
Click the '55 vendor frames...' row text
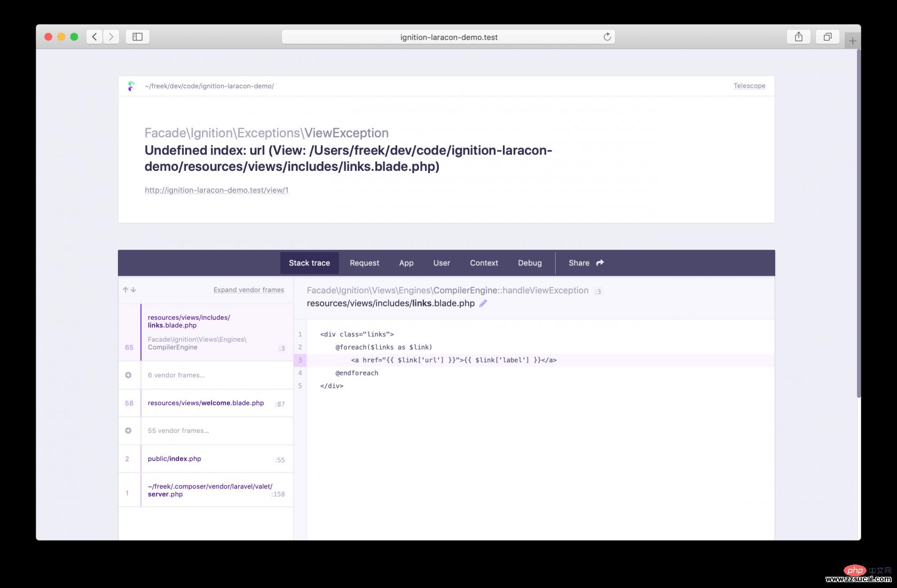coord(178,430)
